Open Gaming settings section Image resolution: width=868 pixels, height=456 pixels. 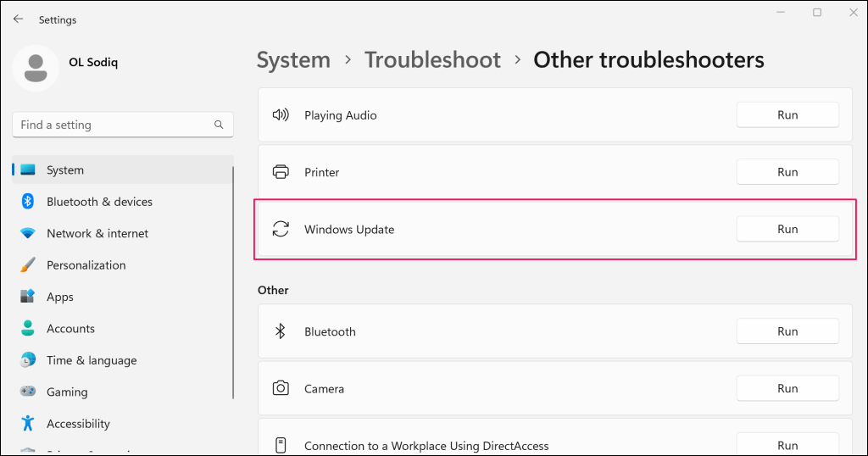(67, 392)
